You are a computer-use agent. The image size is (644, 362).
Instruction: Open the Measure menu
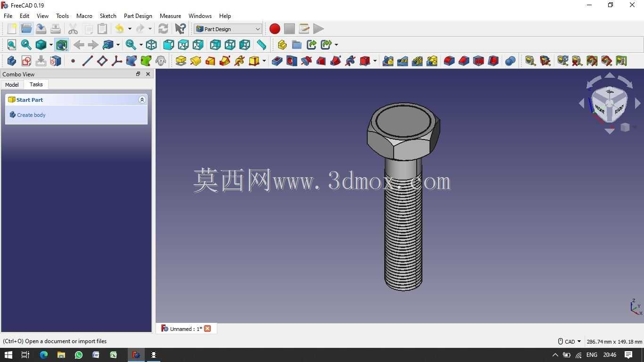(170, 16)
